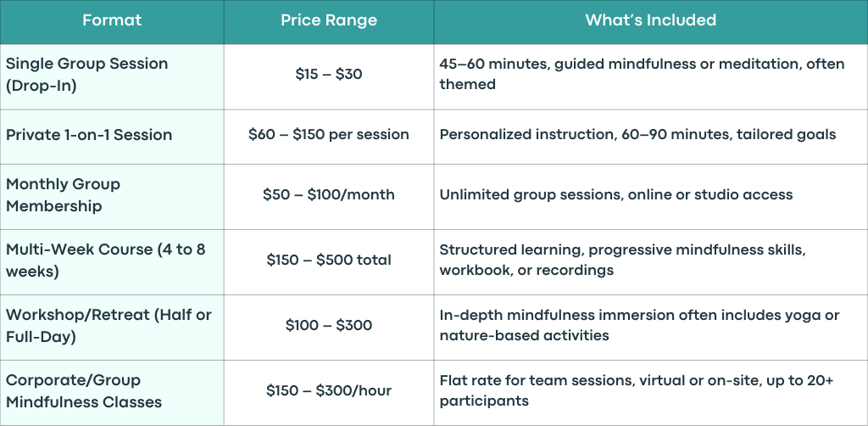
Task: Select the Workshop/Retreat format cell
Action: (x=112, y=328)
